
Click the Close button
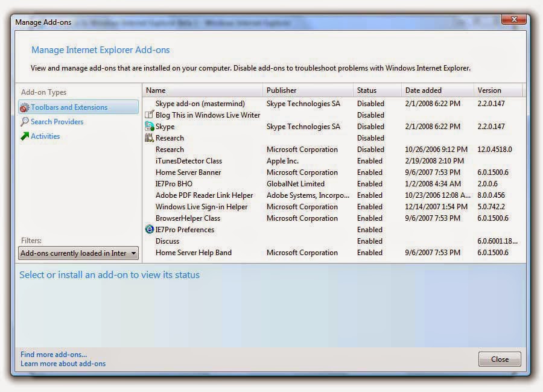[x=500, y=359]
